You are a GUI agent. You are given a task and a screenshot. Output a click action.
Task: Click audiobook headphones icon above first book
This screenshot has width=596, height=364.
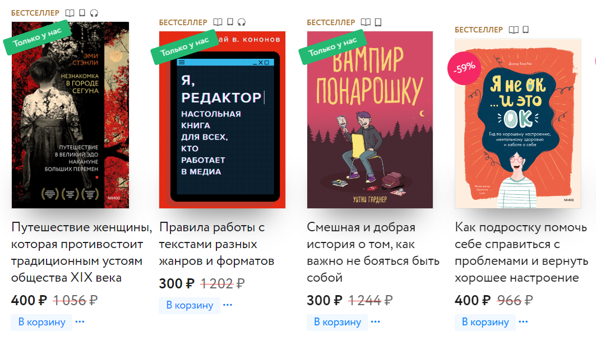94,13
